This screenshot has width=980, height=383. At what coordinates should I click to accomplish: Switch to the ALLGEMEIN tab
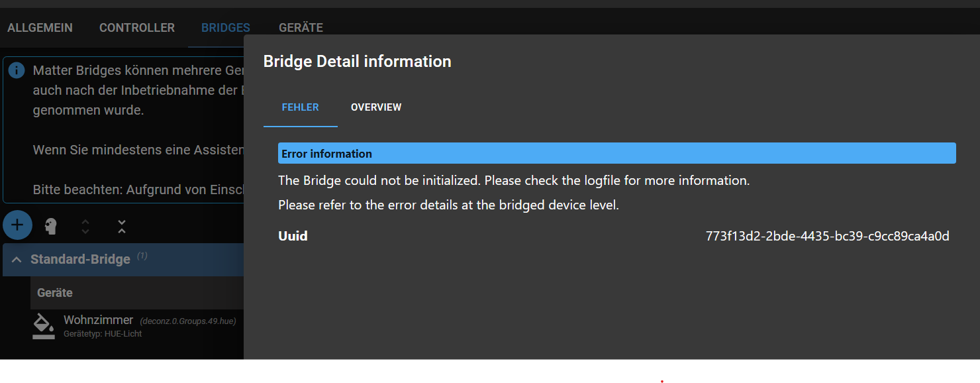[40, 28]
